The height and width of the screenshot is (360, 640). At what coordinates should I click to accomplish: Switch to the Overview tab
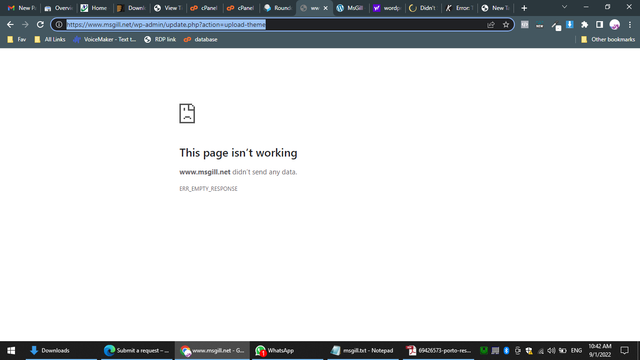click(x=58, y=8)
